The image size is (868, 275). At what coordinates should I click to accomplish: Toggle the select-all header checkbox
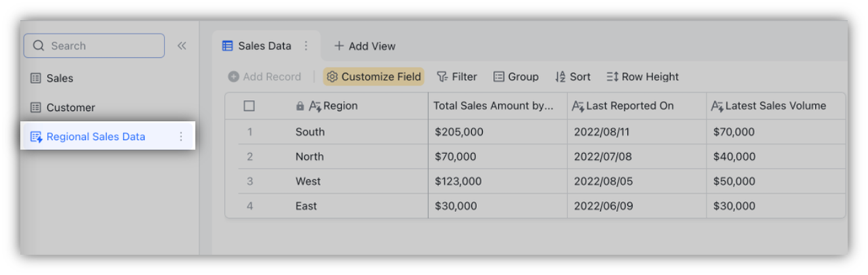pos(249,106)
